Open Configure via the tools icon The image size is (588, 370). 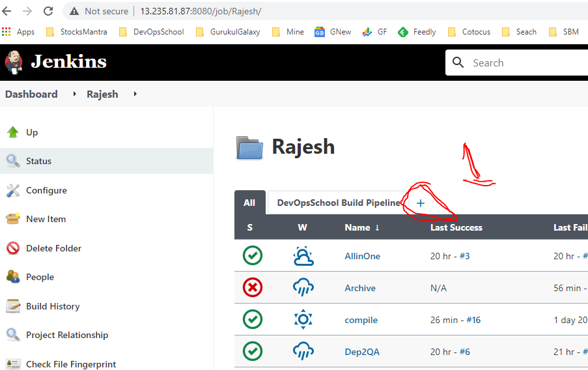pos(13,190)
